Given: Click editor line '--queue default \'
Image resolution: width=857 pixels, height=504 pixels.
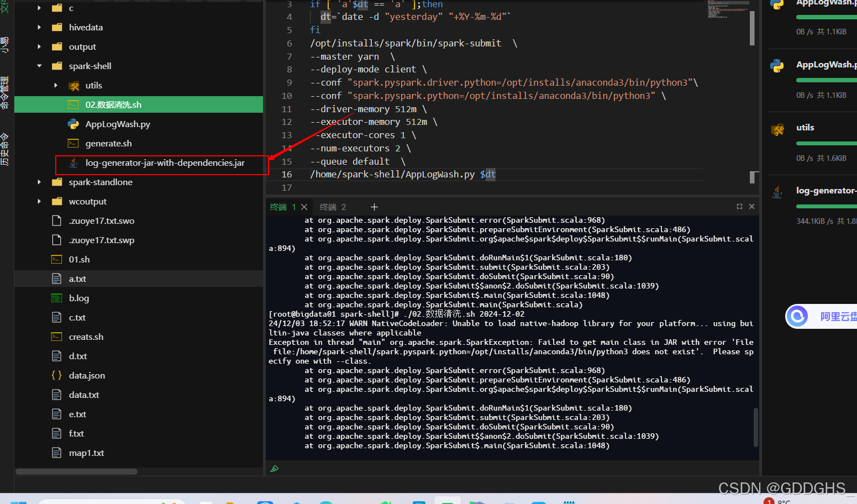Looking at the screenshot, I should [x=358, y=161].
